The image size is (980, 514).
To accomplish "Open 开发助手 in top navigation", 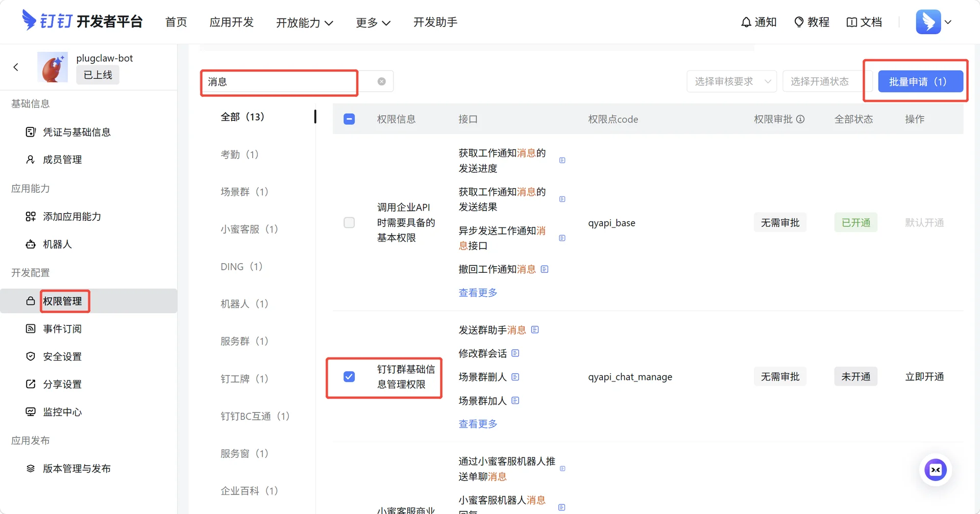I will click(435, 22).
